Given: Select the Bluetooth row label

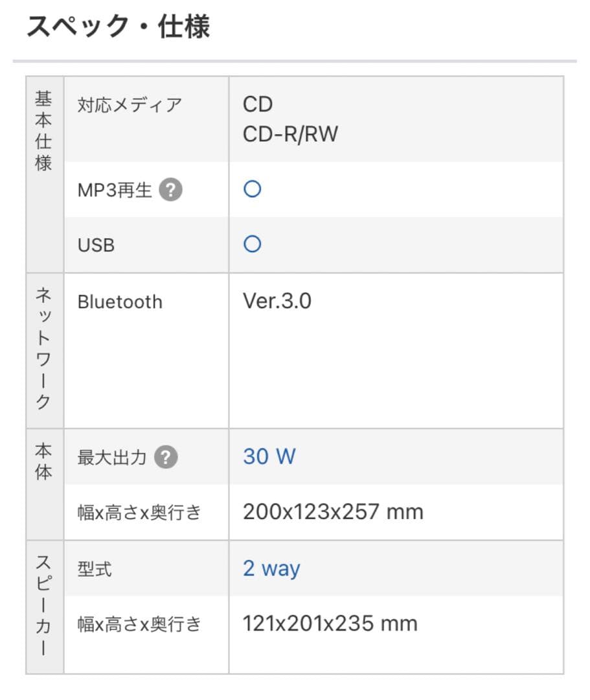Looking at the screenshot, I should click(x=120, y=301).
